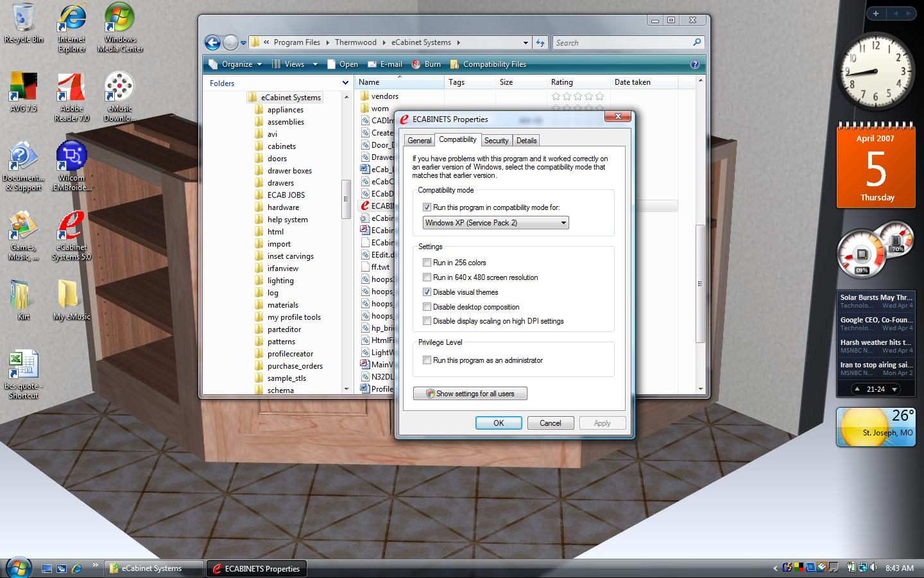Open address bar history dropdown arrow
This screenshot has width=924, height=578.
point(526,42)
